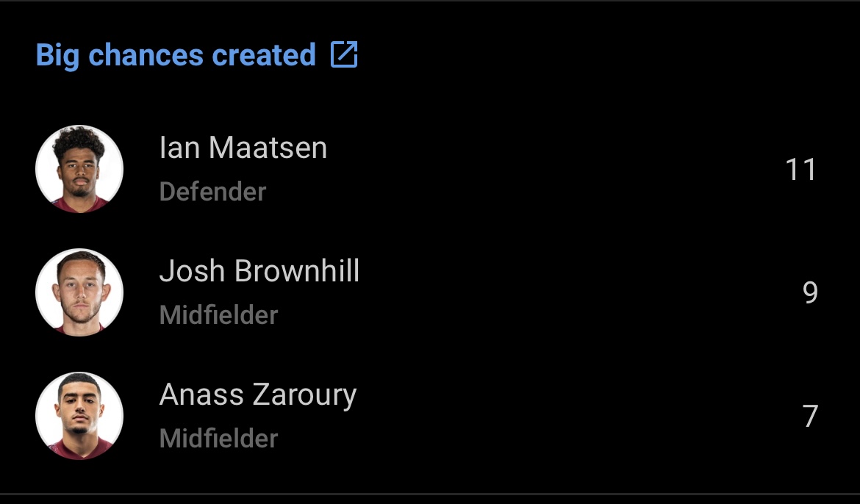Tap the Anass Zaroury player name

[257, 395]
